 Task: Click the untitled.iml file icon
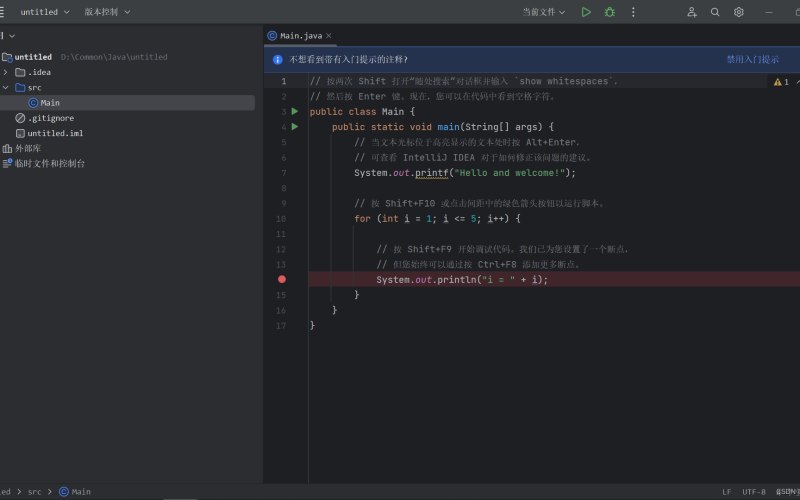click(20, 134)
